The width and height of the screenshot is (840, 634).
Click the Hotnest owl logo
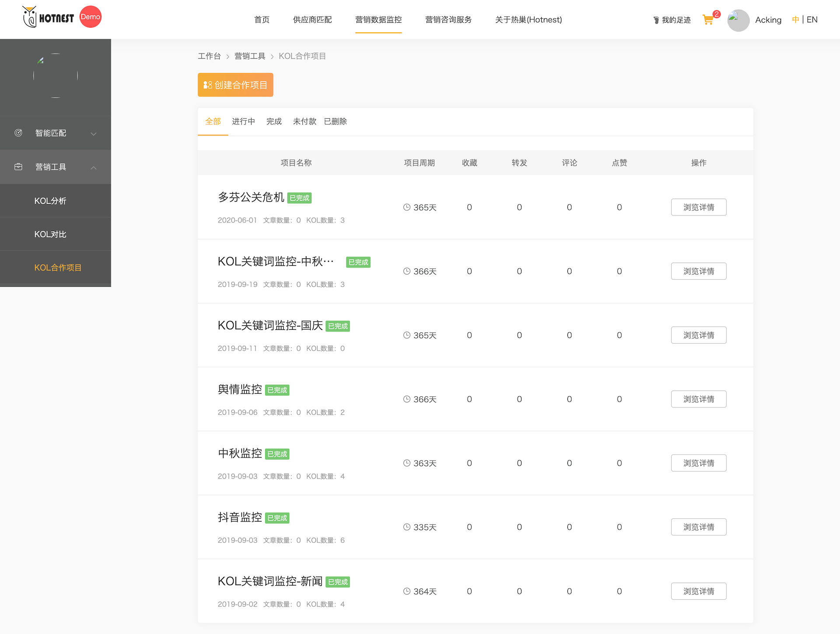30,17
